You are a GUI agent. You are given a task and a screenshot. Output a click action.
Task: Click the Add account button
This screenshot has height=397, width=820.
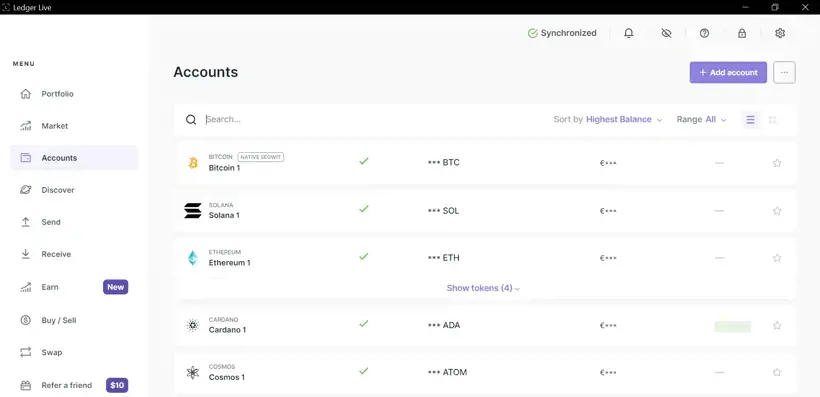click(728, 73)
